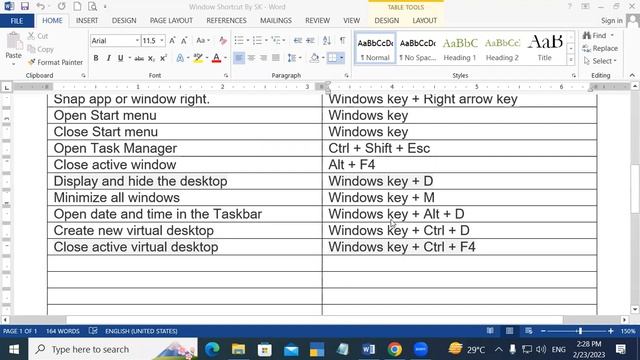Toggle Italic formatting
The height and width of the screenshot is (360, 640).
(108, 58)
